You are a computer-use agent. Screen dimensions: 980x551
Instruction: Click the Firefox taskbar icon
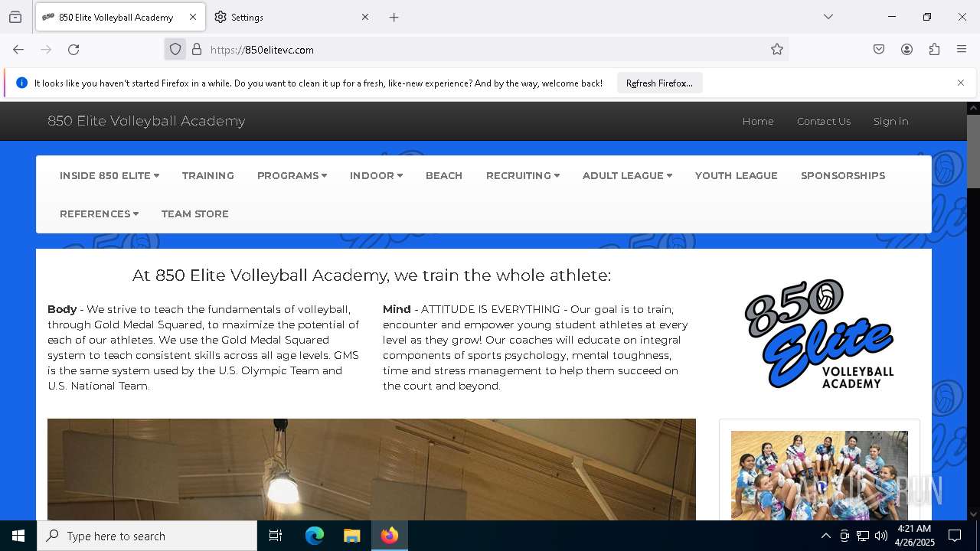[390, 536]
